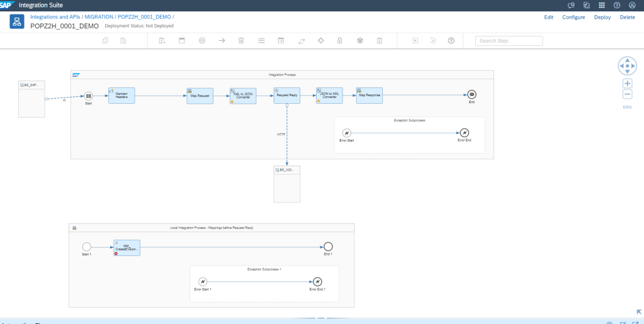
Task: Select the Request Reply step
Action: tap(286, 96)
